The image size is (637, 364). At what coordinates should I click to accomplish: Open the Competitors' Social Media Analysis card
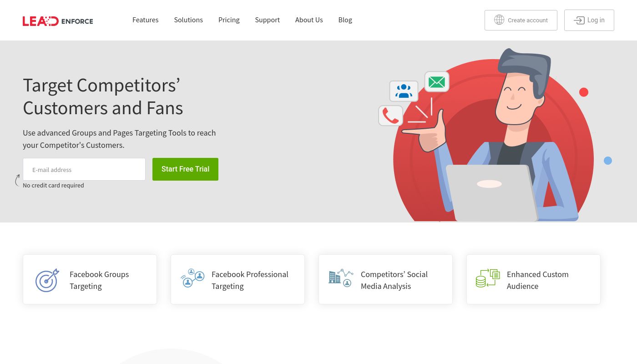385,279
